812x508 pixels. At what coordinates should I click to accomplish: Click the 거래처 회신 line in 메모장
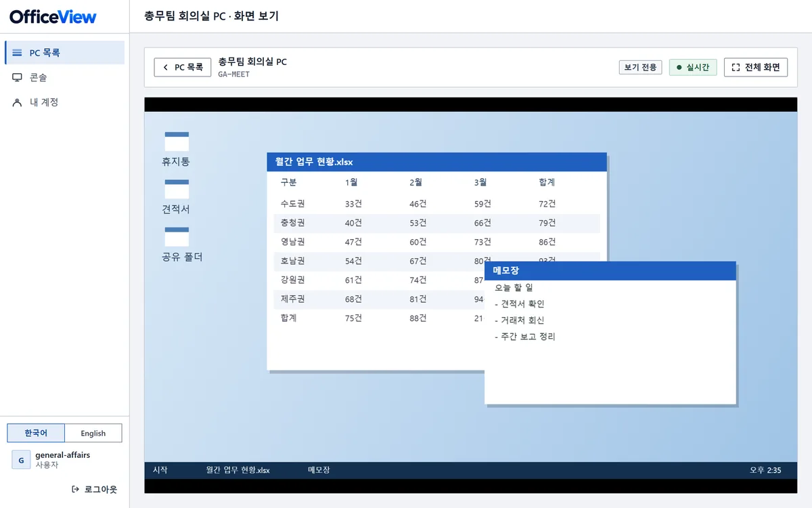(x=520, y=320)
